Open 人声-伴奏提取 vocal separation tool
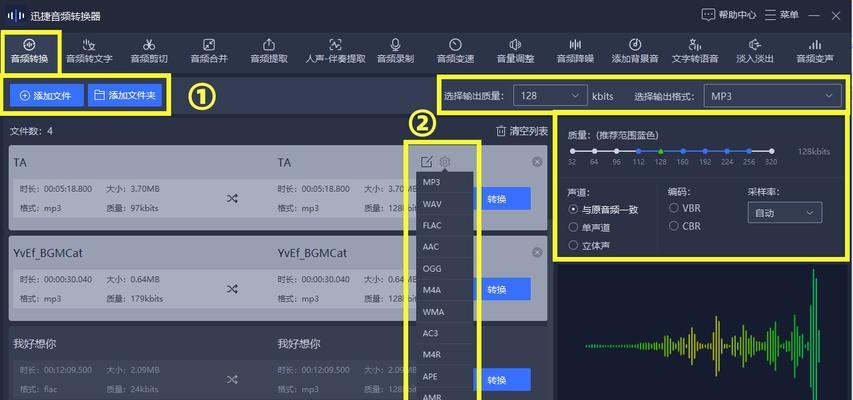Screen dimensions: 853x400 point(335,51)
